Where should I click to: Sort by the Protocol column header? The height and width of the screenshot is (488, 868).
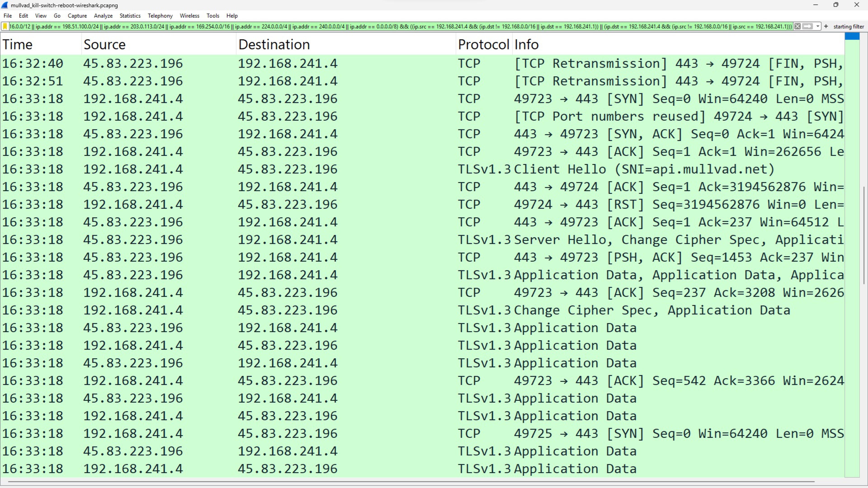[x=484, y=44]
